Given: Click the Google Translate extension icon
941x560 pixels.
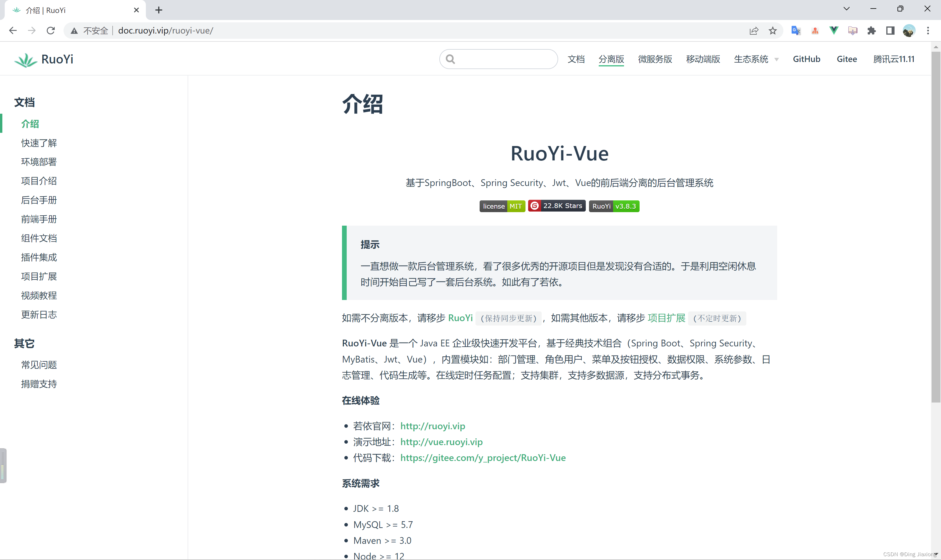Looking at the screenshot, I should point(796,31).
